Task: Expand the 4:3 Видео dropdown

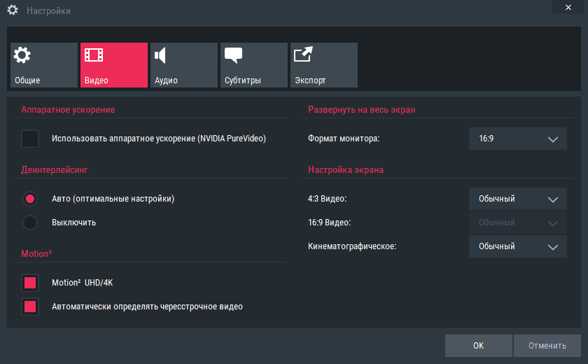Action: point(517,199)
